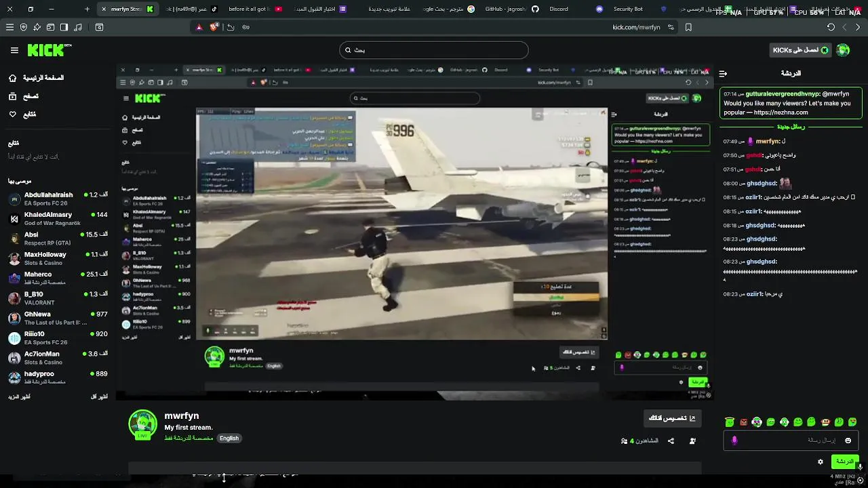This screenshot has height=488, width=868.
Task: Switch to the Discord tab
Action: (x=575, y=9)
